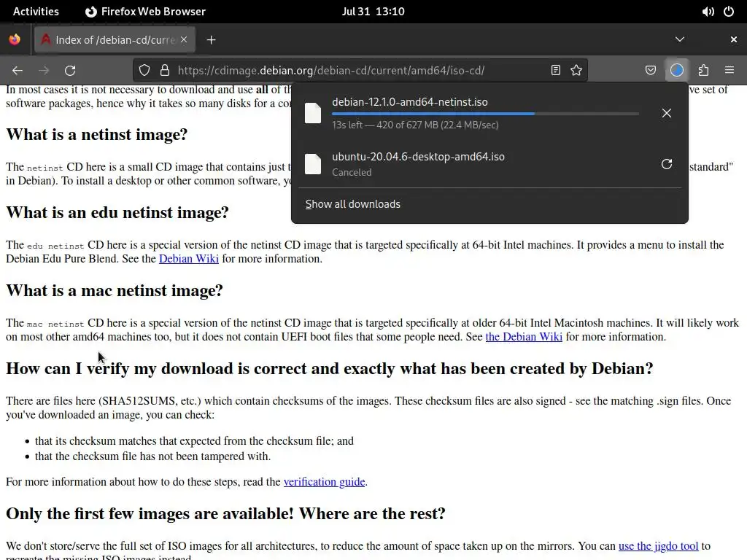Open the Debian Wiki edu link
Screen dimensions: 747x560
[189, 259]
